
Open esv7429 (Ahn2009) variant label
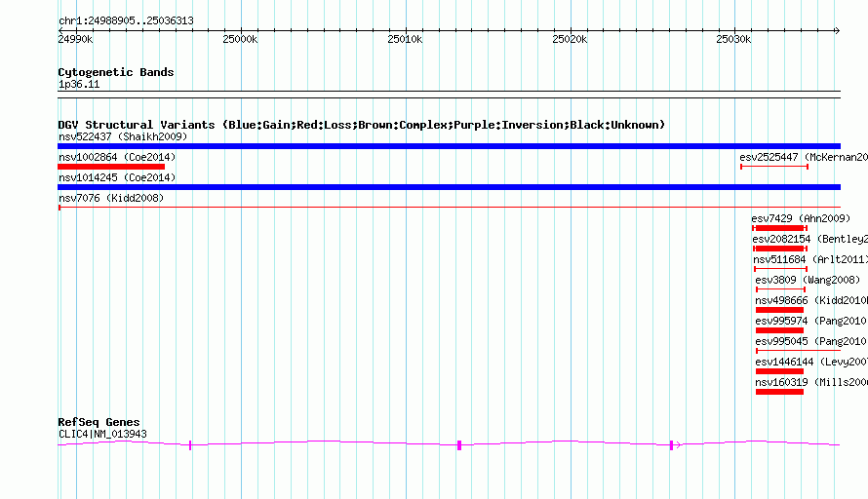(801, 218)
